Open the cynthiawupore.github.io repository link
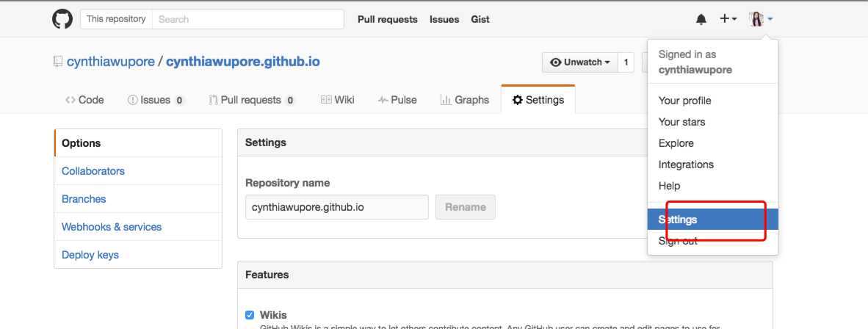 (243, 62)
